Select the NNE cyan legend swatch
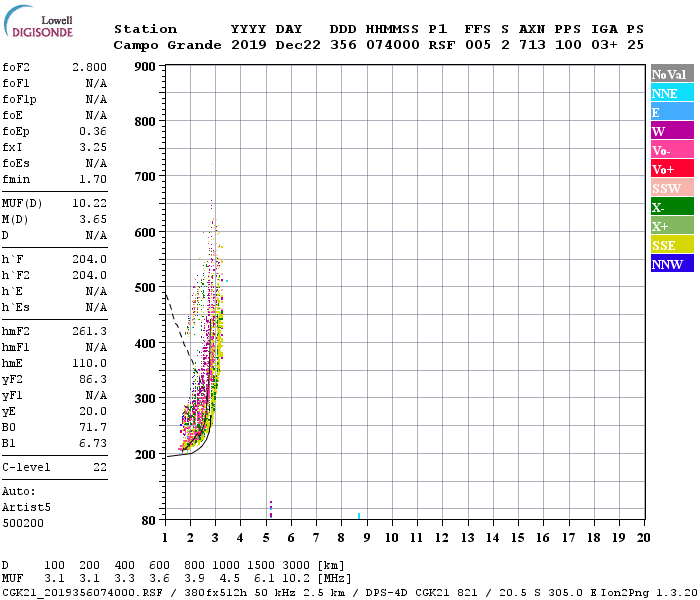 [672, 93]
